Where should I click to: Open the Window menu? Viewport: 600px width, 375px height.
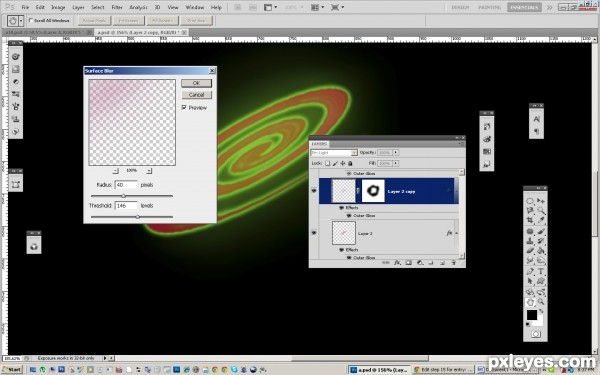194,7
